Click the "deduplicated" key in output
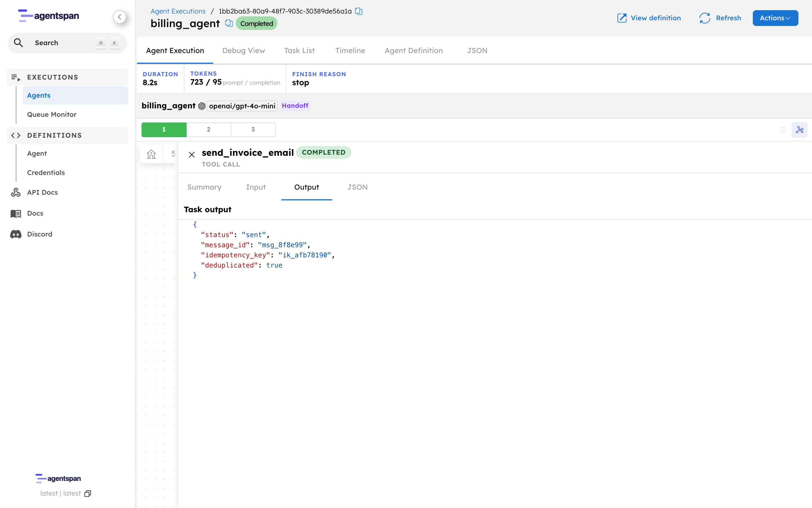The height and width of the screenshot is (508, 812). point(229,265)
